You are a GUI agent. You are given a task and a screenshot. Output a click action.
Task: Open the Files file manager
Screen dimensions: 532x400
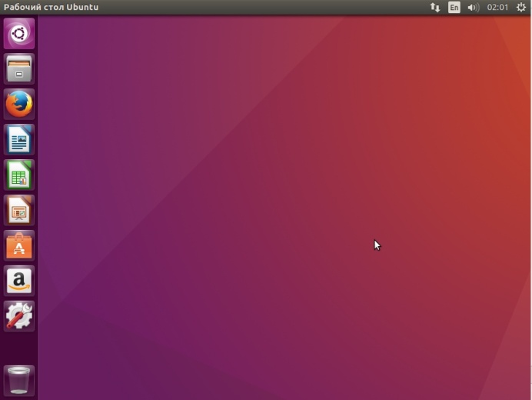point(19,68)
